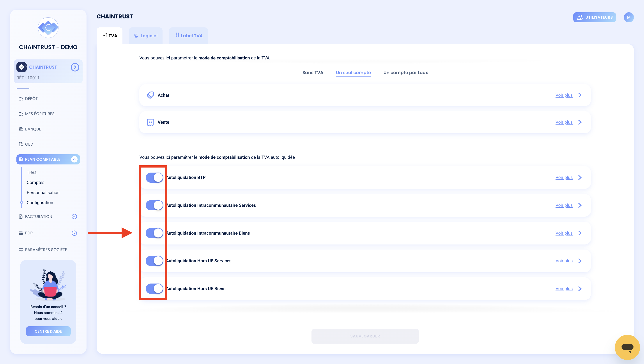The image size is (644, 364).
Task: Expand Autoliquidation BTP chevron arrow
Action: point(580,177)
